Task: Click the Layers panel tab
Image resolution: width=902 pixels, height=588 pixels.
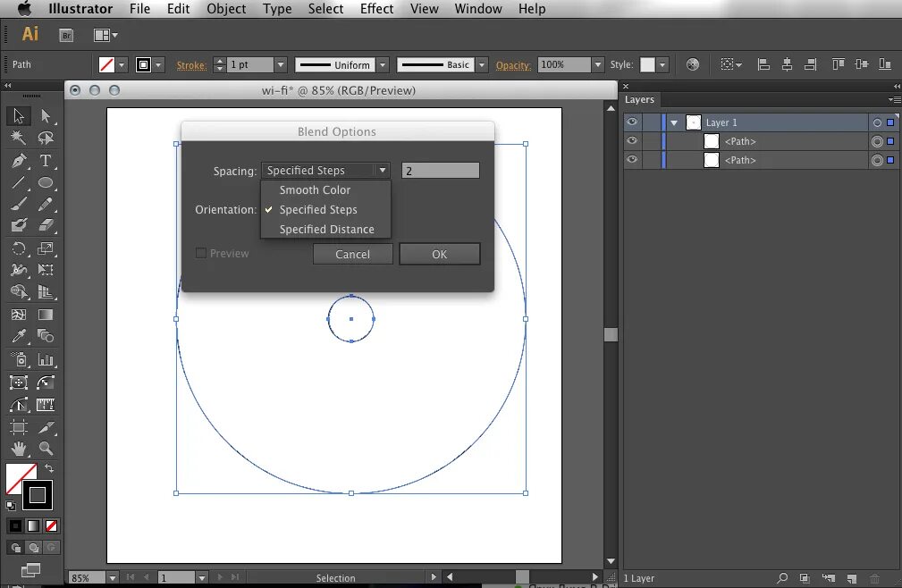Action: click(640, 99)
